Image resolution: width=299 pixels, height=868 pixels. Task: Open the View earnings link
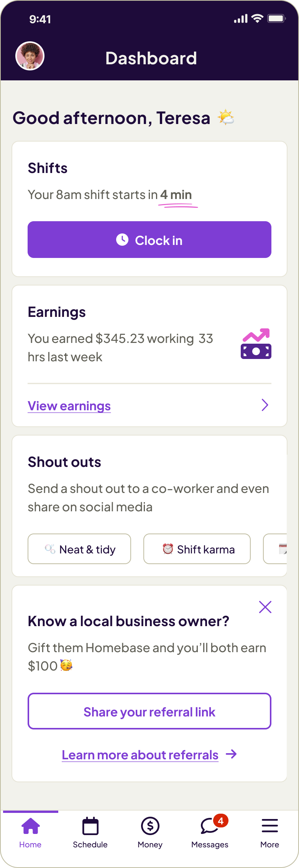[x=69, y=406]
